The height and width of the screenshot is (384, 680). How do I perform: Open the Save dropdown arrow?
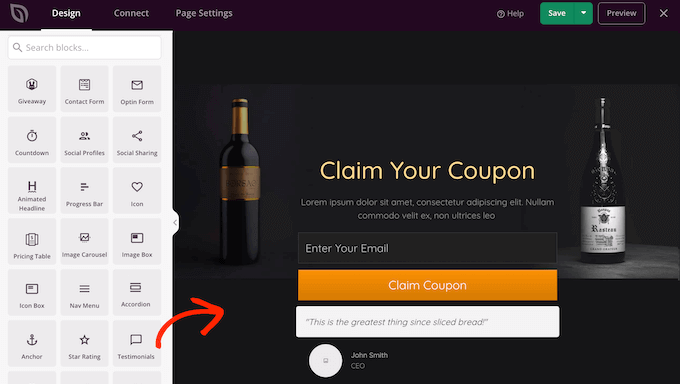tap(583, 13)
